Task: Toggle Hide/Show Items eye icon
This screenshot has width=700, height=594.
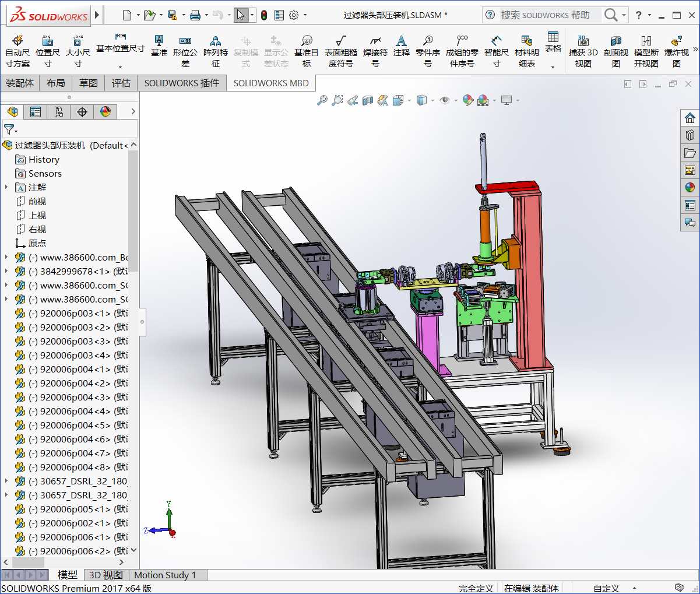Action: click(445, 100)
